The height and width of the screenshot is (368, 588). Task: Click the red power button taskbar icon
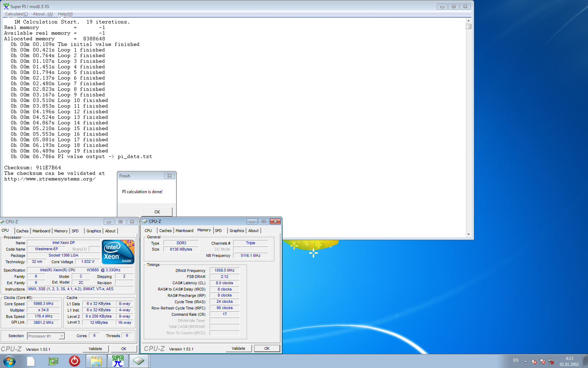(x=75, y=361)
